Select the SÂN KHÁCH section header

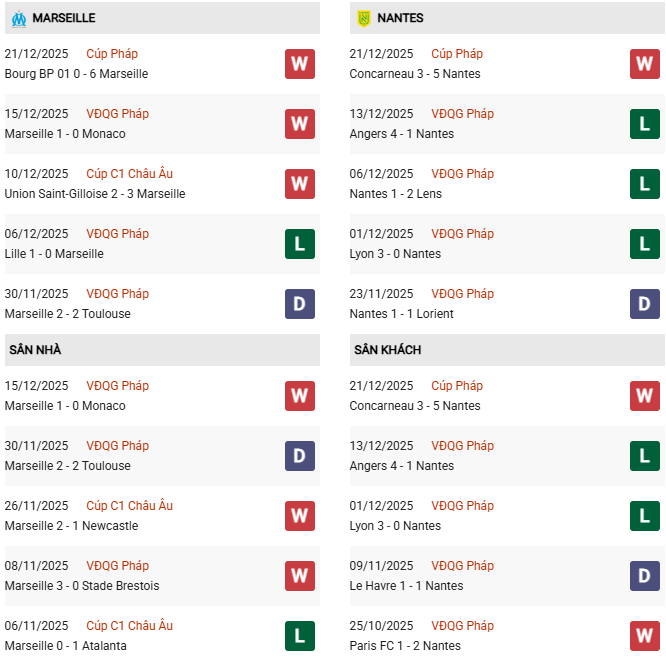pyautogui.click(x=387, y=350)
